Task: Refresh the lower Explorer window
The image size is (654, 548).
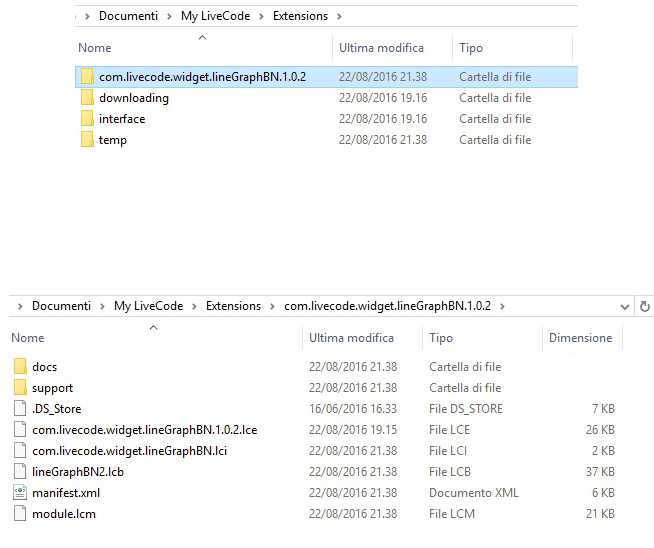Action: coord(644,307)
